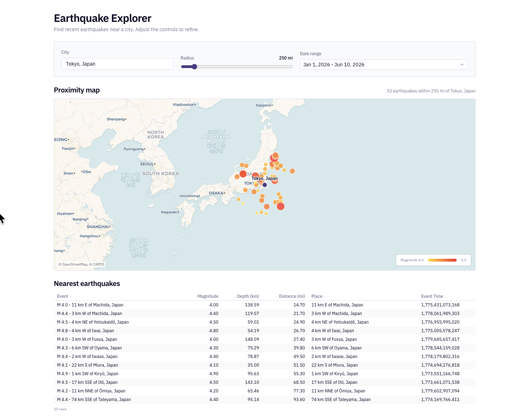Select row M 4.5 - 17 km SSE of Itō, Japan
This screenshot has width=528, height=420.
(265, 382)
